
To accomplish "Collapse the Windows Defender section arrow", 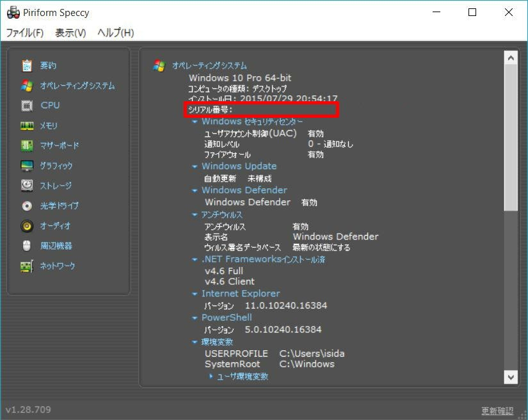I will point(195,191).
